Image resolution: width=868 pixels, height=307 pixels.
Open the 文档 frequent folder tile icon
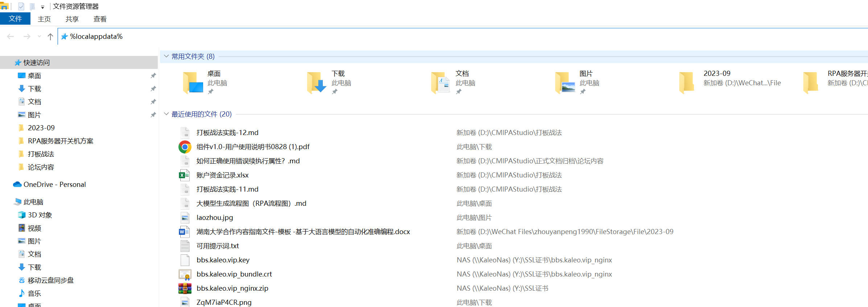[x=441, y=83]
